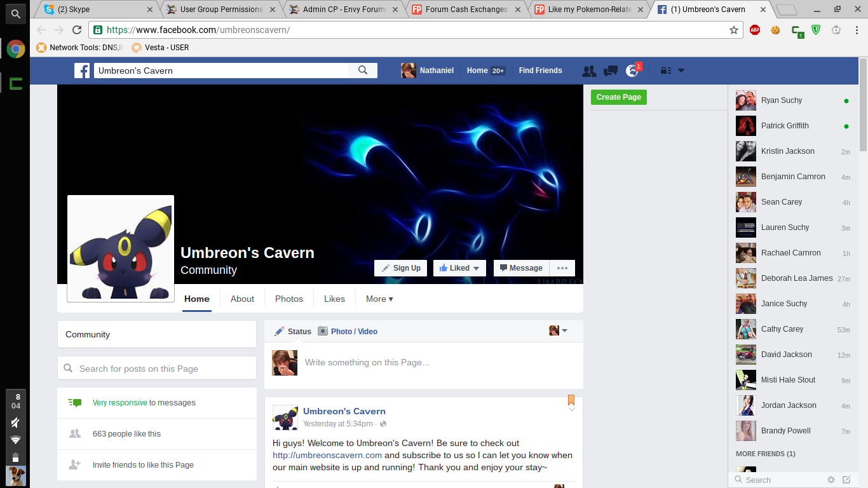Click the Facebook search box
Image resolution: width=868 pixels, height=488 pixels.
[x=221, y=71]
